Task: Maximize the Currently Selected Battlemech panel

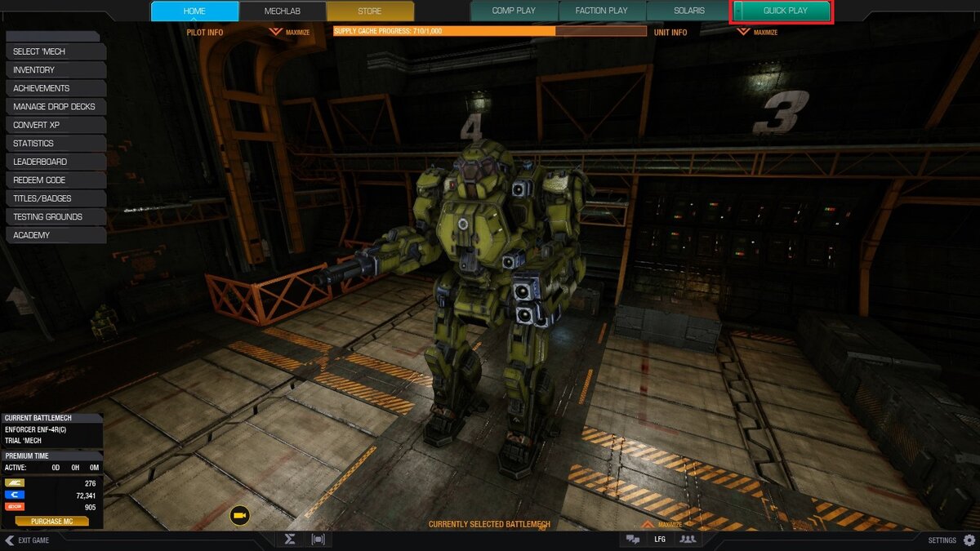Action: 661,524
